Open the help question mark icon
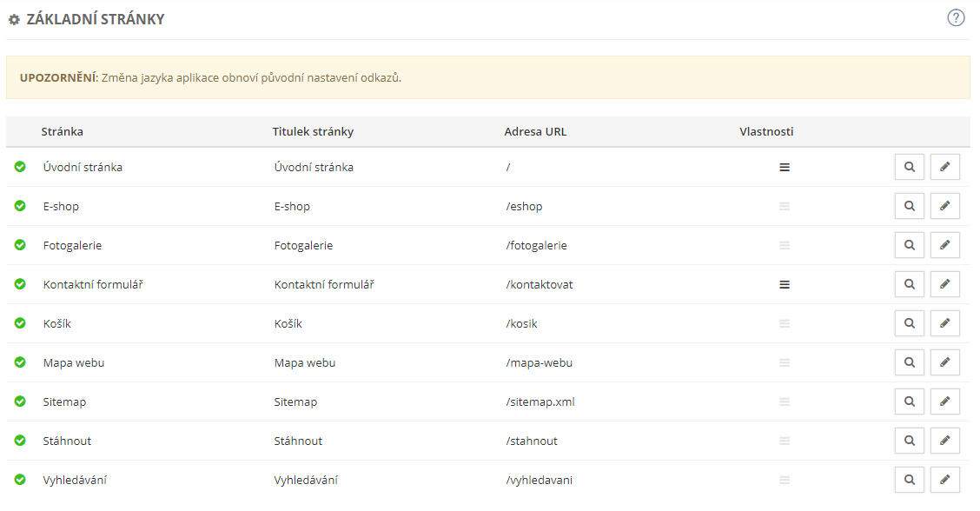 (956, 17)
